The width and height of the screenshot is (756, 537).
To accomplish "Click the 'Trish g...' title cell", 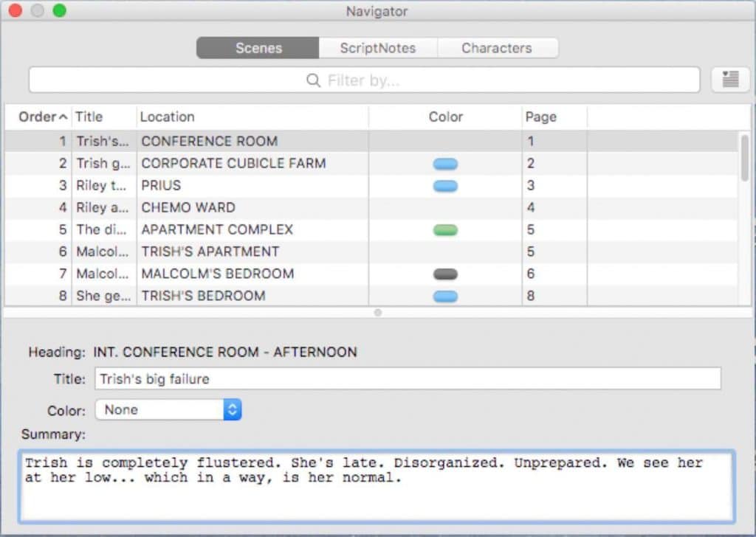I will pyautogui.click(x=103, y=163).
